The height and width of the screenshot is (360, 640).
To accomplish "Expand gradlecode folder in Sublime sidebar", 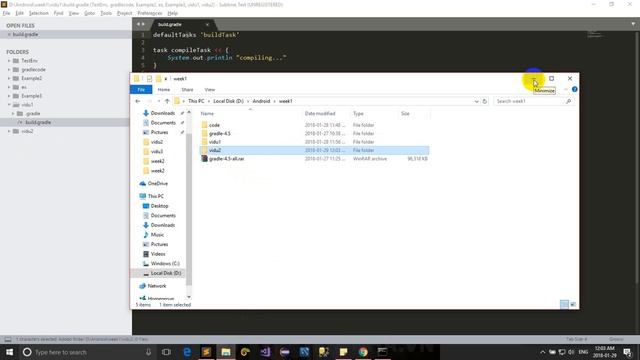I will [9, 70].
